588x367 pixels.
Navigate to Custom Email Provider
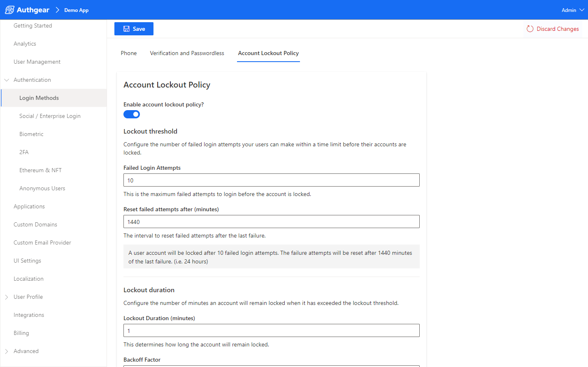(x=42, y=242)
